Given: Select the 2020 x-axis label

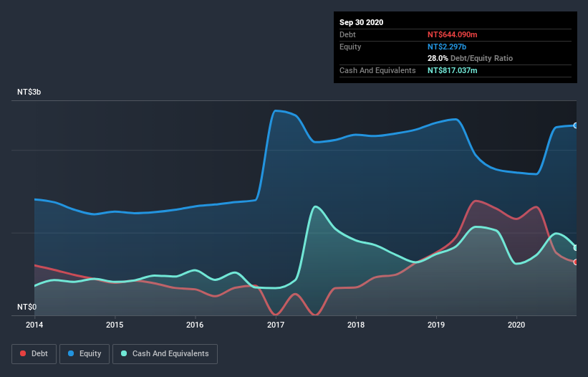Looking at the screenshot, I should tap(516, 325).
